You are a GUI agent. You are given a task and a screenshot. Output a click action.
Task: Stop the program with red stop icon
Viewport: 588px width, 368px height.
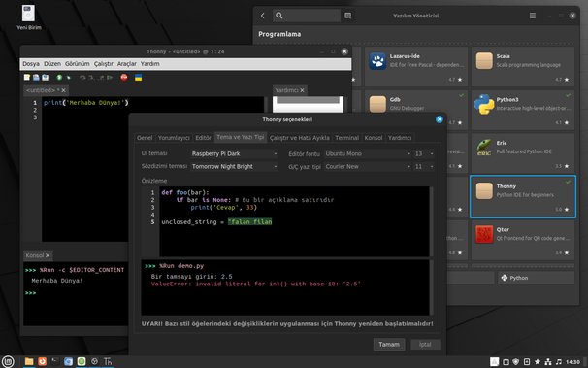[x=124, y=78]
